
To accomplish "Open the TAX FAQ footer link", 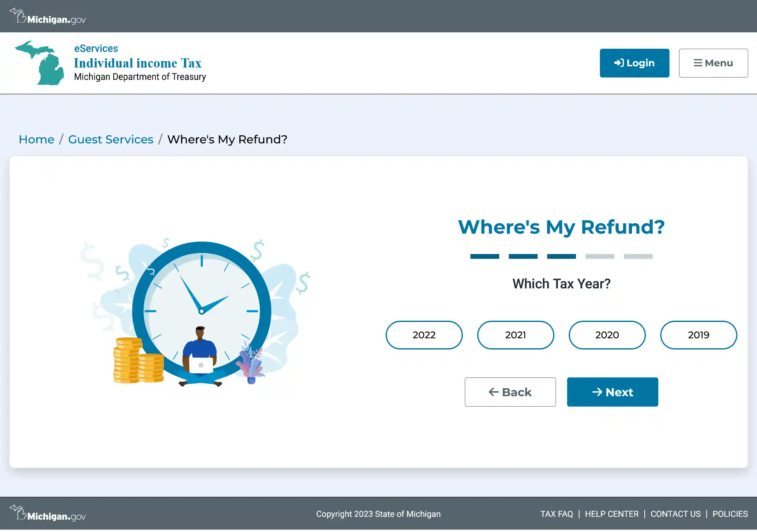I will point(556,514).
